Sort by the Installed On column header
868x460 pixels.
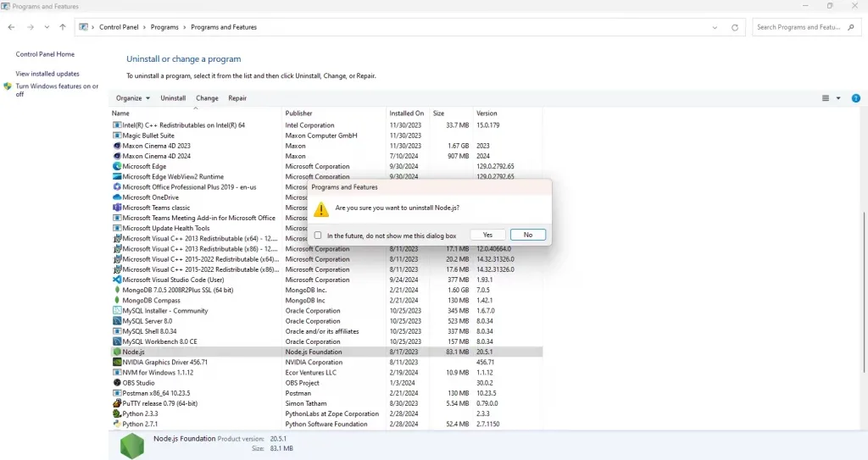coord(407,113)
